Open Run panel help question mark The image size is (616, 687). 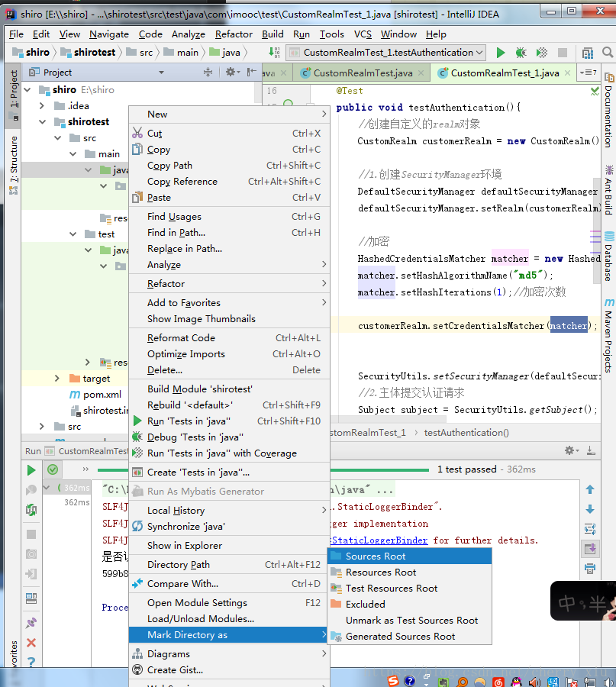point(31,662)
